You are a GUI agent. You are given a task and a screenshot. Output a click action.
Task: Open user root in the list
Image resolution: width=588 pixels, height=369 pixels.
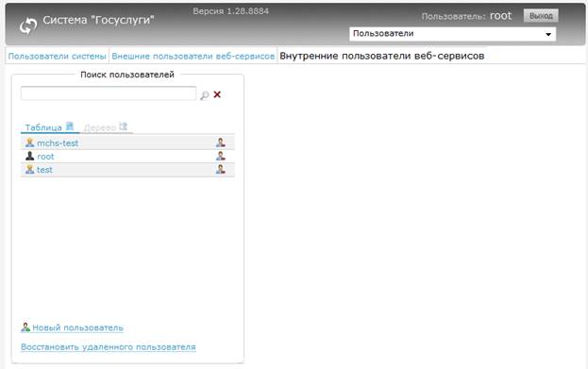(45, 157)
